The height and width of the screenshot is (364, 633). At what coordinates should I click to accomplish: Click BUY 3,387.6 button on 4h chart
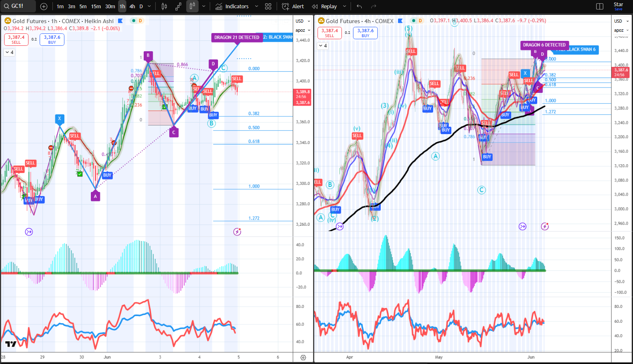[365, 33]
